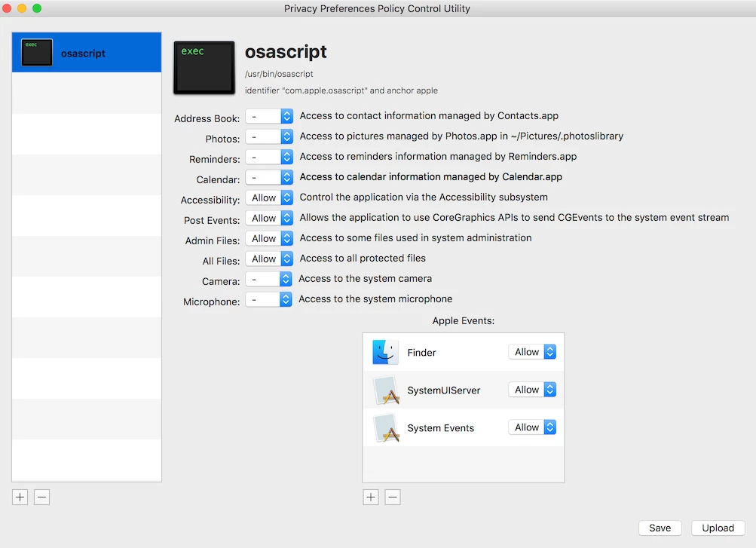Zoom the window with the green button

coord(37,8)
